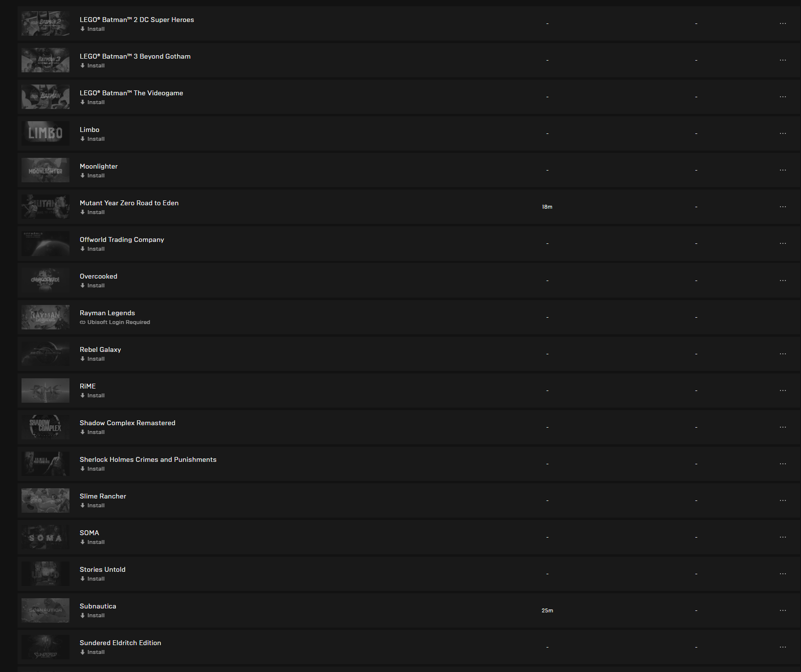Click the download icon under Subnautica
The height and width of the screenshot is (672, 801).
(x=83, y=615)
